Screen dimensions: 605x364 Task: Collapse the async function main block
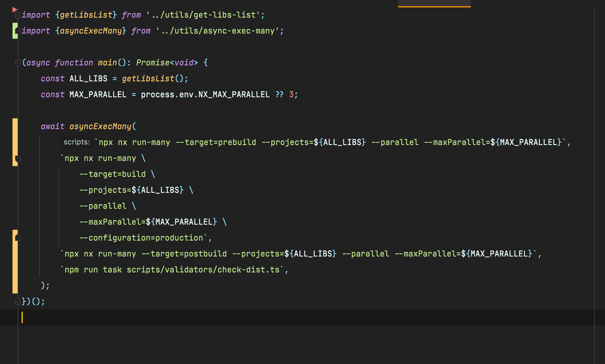[18, 63]
